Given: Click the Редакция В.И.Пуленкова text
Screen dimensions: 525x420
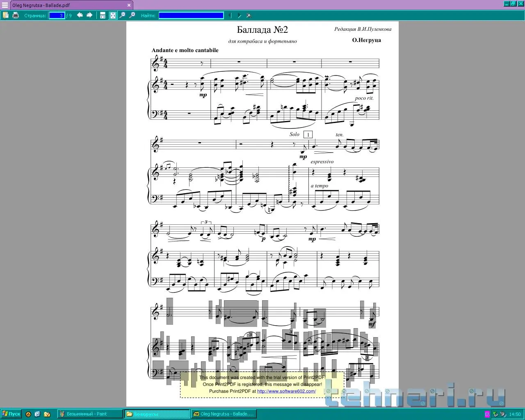Looking at the screenshot, I should pyautogui.click(x=363, y=29).
